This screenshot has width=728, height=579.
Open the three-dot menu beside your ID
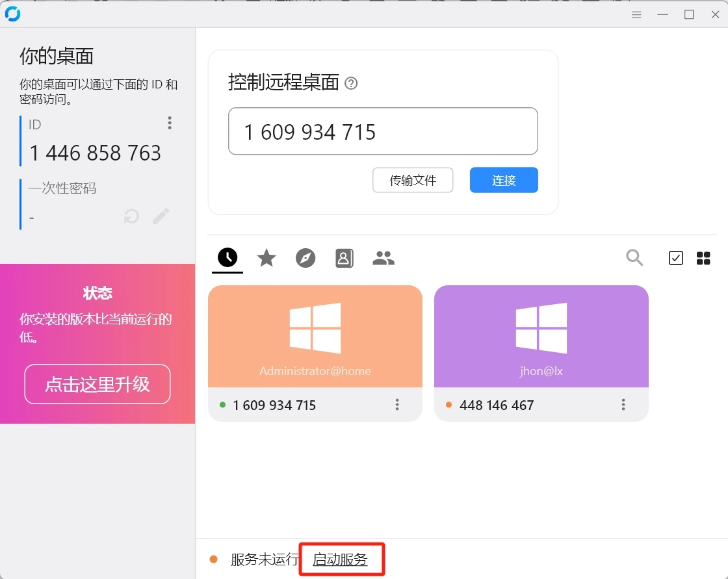pyautogui.click(x=170, y=123)
